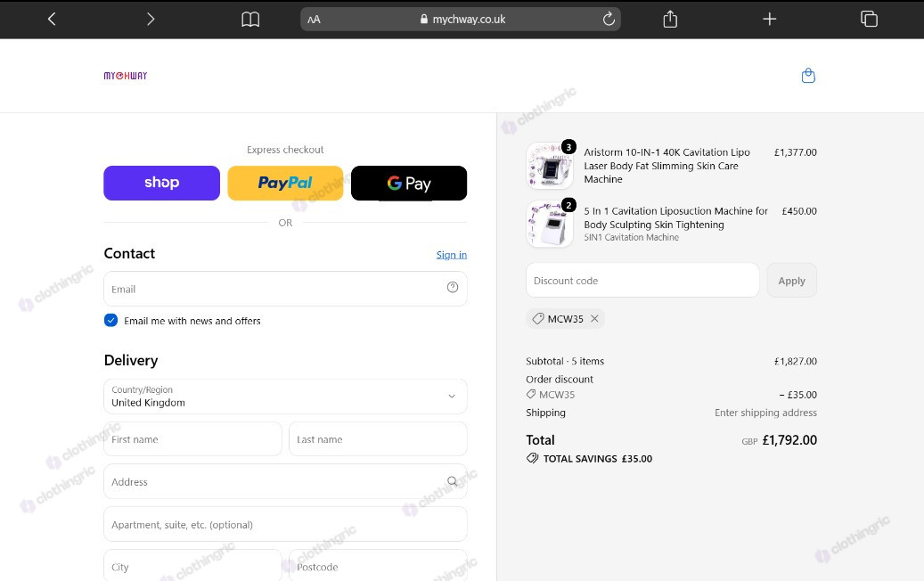The width and height of the screenshot is (924, 581).
Task: Click the £1,377.00 item price
Action: pos(795,152)
